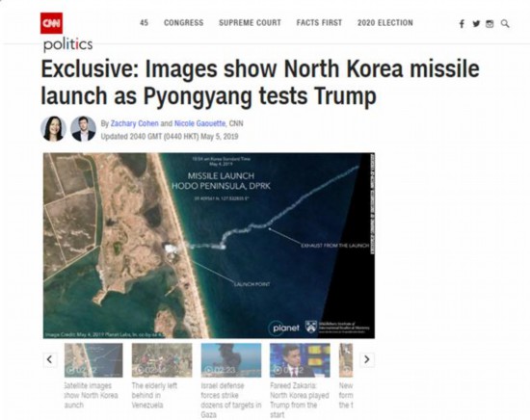The height and width of the screenshot is (420, 530).
Task: Open author Zachary Cohen's profile link
Action: 135,123
